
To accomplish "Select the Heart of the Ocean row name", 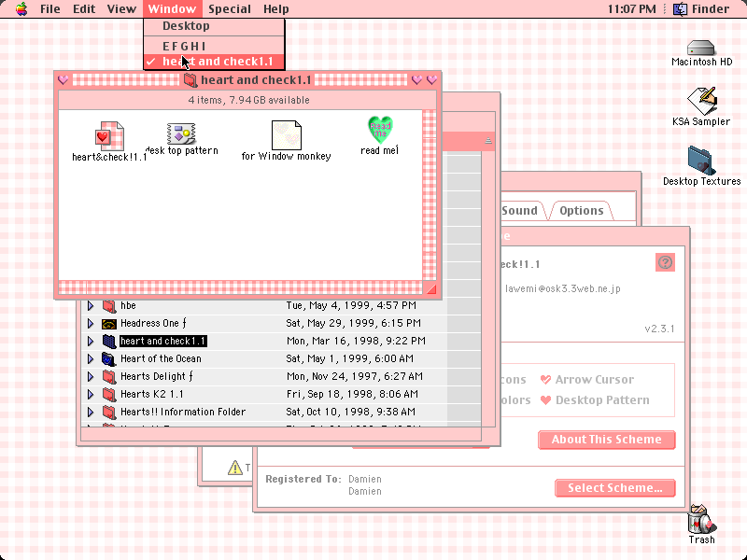I will click(161, 359).
